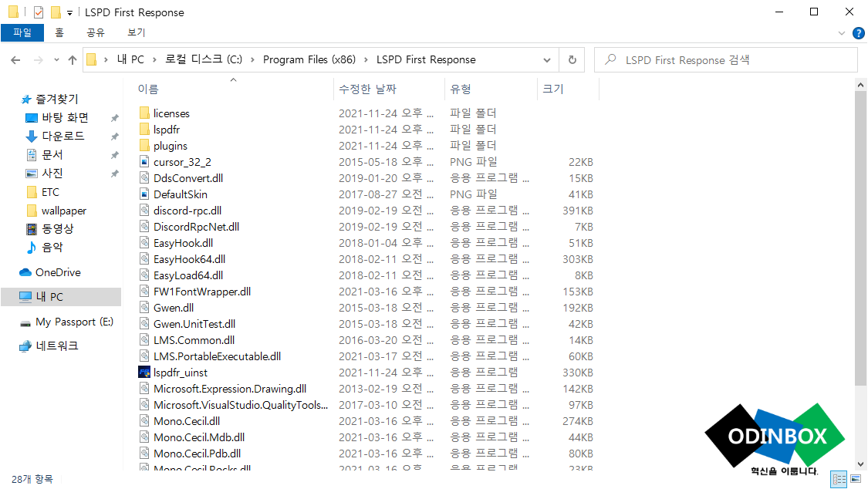The height and width of the screenshot is (489, 868).
Task: Click the My Passport (E:) drive icon
Action: (x=25, y=323)
